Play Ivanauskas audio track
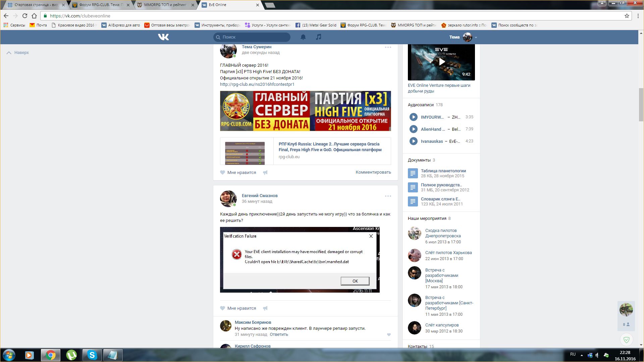Image resolution: width=644 pixels, height=362 pixels. tap(414, 141)
